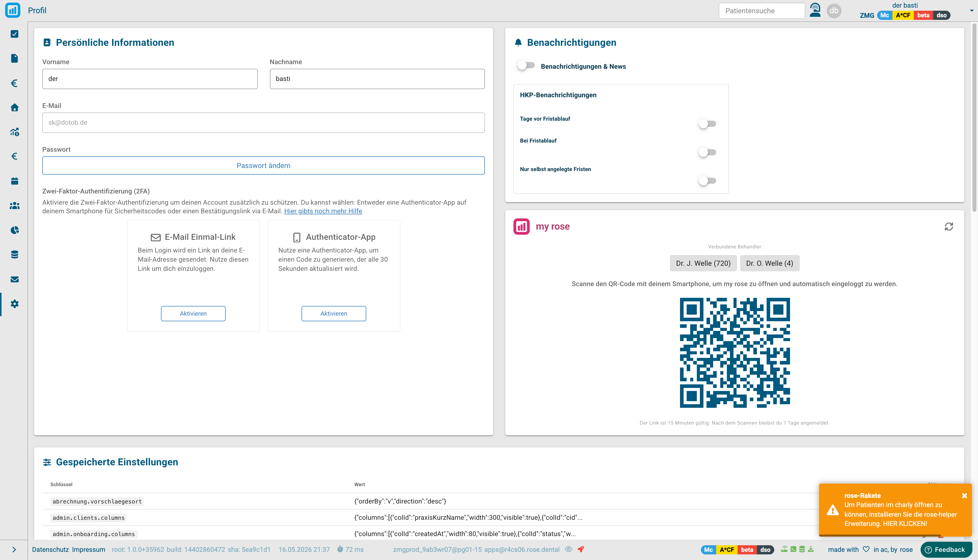Click the rose app logo top left
This screenshot has height=560, width=978.
point(13,10)
